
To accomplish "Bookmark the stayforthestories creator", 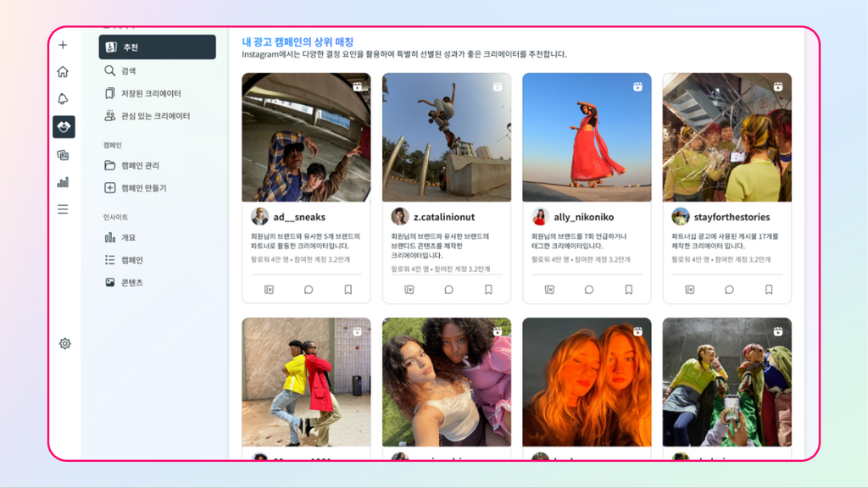I will 769,290.
